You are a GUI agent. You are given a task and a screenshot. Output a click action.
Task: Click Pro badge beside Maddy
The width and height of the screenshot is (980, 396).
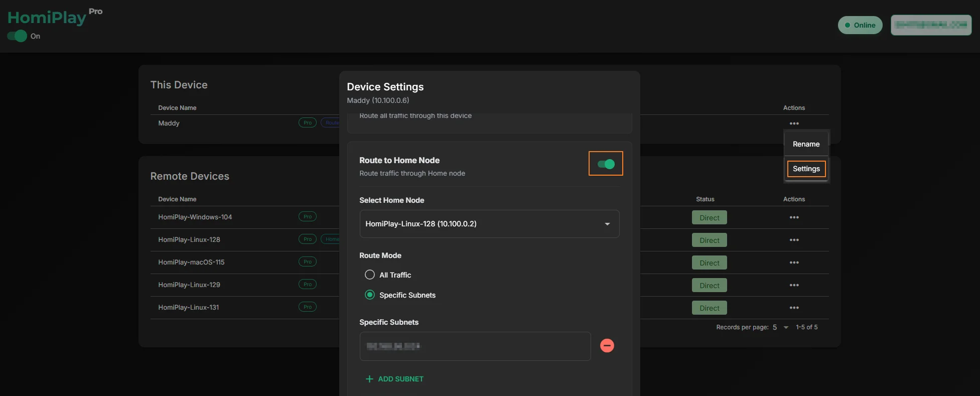[308, 123]
